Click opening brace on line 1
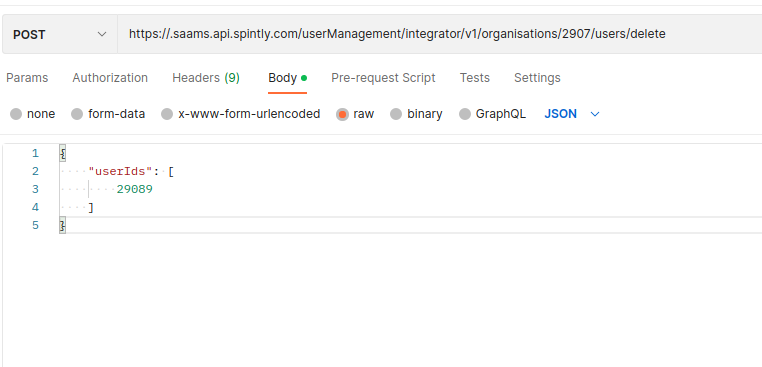The image size is (762, 367). (62, 154)
